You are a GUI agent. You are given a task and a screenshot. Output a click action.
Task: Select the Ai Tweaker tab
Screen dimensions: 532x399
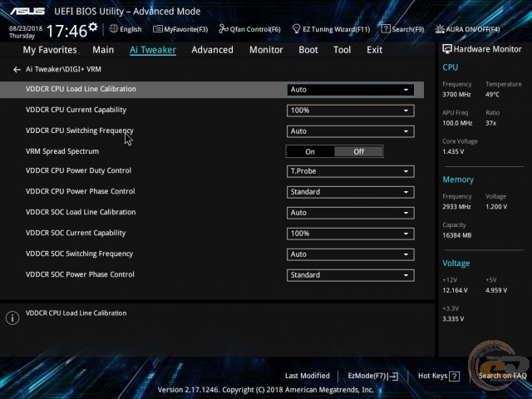[153, 50]
